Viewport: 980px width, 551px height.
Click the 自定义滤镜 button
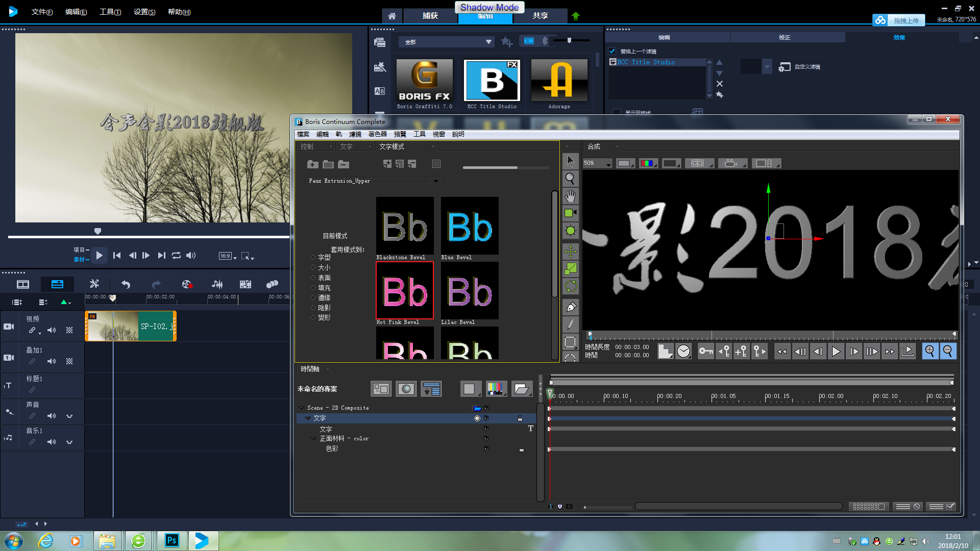pyautogui.click(x=799, y=67)
